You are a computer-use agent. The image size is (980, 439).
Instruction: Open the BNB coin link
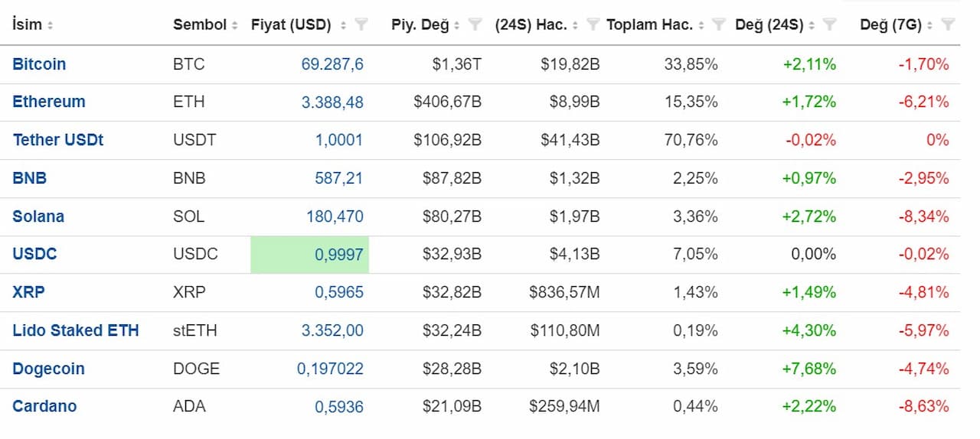[x=30, y=178]
